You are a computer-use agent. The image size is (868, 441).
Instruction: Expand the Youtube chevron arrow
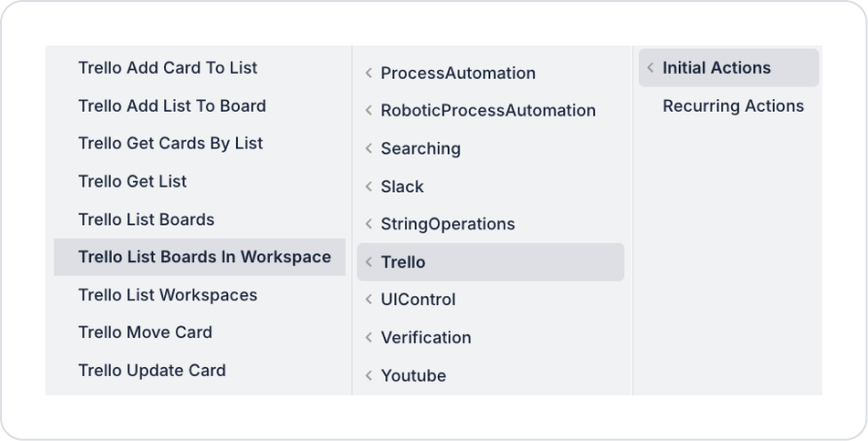click(369, 375)
